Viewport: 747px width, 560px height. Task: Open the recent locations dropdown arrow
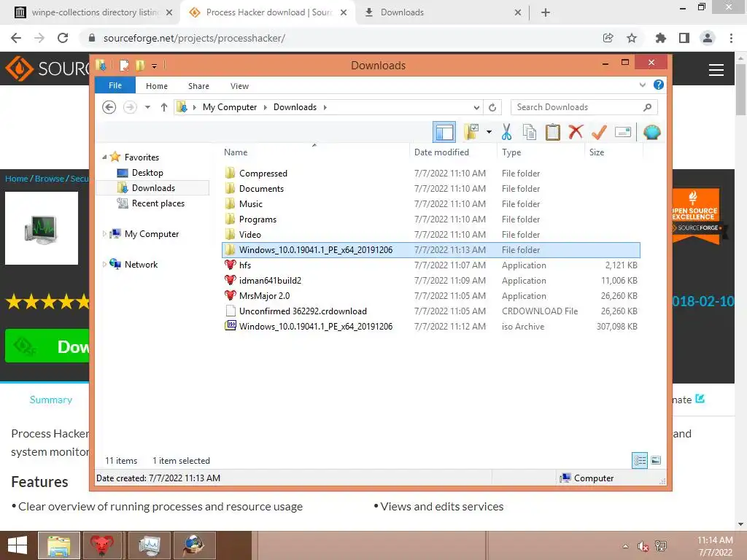pos(147,107)
